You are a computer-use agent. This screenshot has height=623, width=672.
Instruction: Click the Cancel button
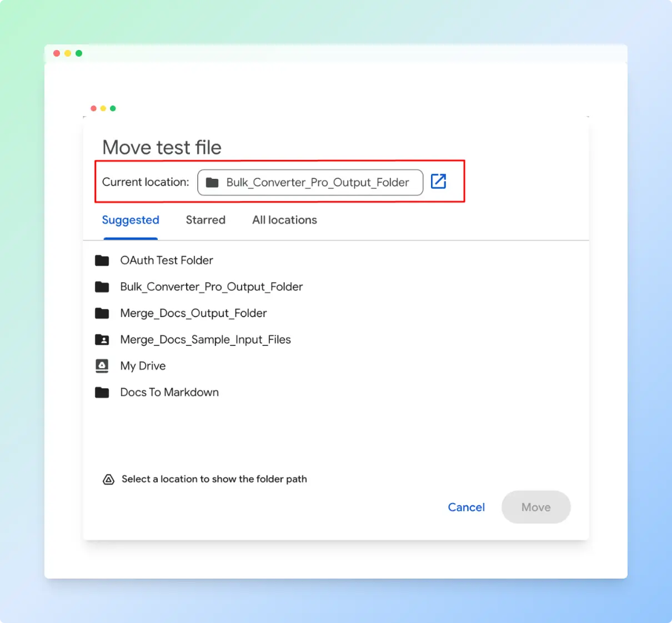click(x=467, y=507)
